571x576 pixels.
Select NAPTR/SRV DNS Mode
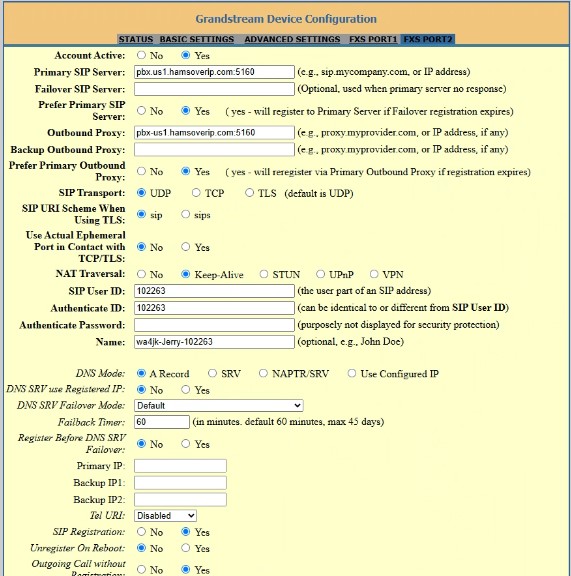(263, 374)
